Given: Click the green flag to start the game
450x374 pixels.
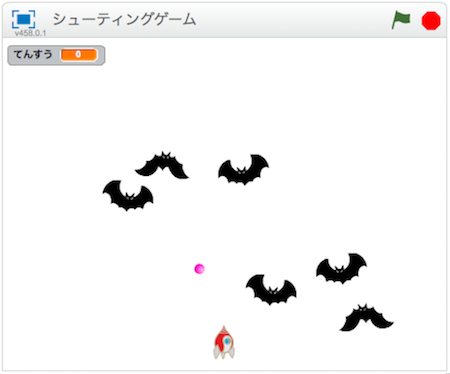Looking at the screenshot, I should click(401, 20).
